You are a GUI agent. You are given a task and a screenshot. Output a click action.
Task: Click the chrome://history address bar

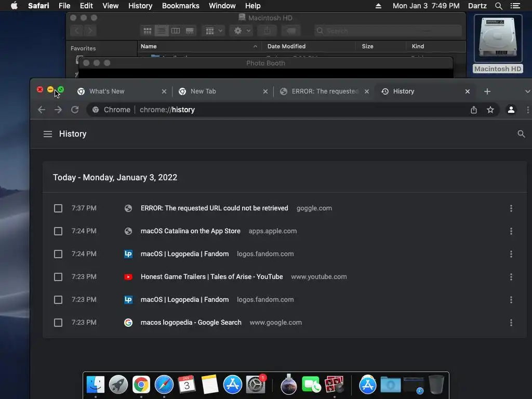pyautogui.click(x=292, y=110)
